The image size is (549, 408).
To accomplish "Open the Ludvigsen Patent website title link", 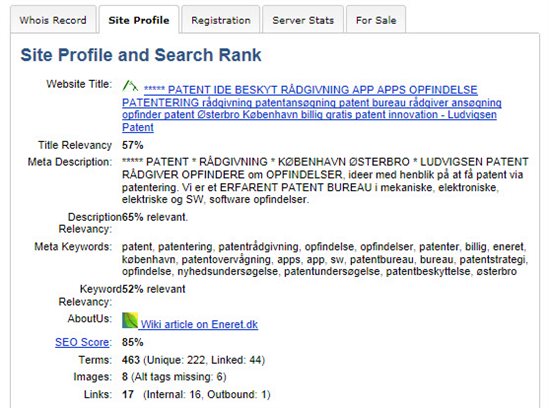I will tap(312, 109).
